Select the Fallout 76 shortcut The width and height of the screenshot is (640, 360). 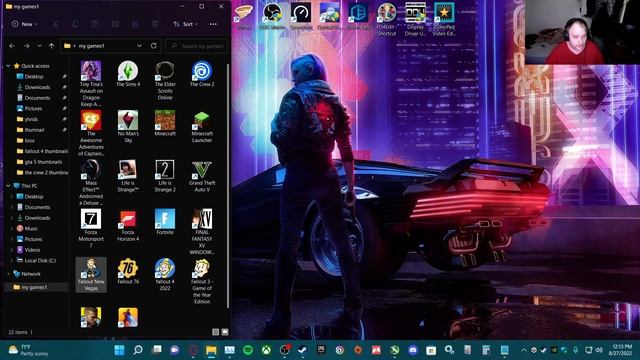coord(128,271)
